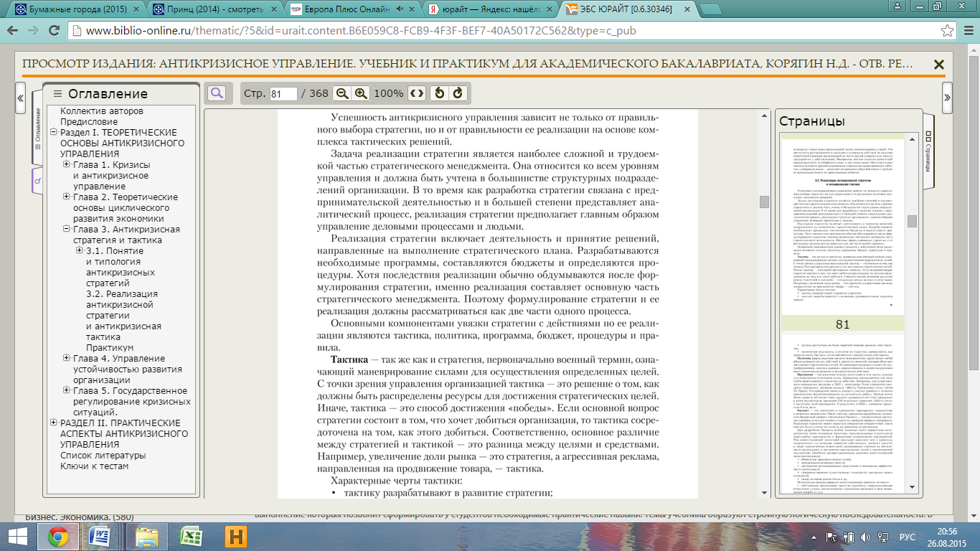Screen dimensions: 980x551
Task: Open Microsoft Excel from taskbar
Action: [x=191, y=537]
